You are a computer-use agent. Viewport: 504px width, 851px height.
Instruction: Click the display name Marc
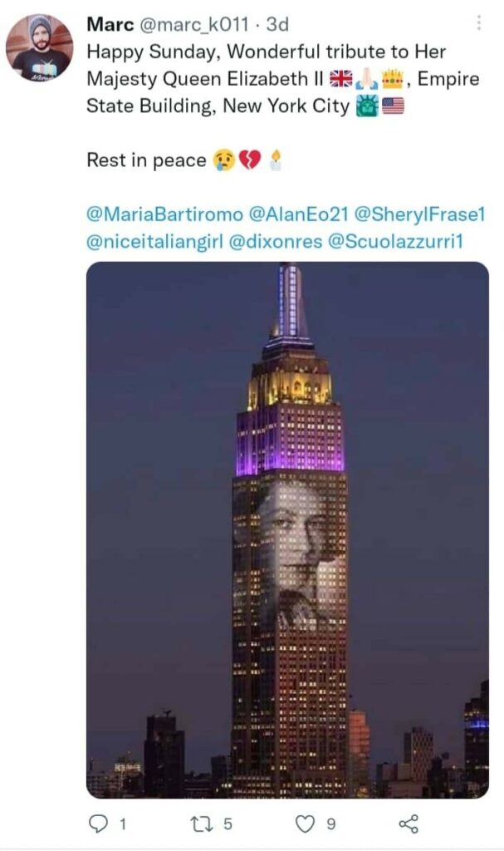[110, 24]
